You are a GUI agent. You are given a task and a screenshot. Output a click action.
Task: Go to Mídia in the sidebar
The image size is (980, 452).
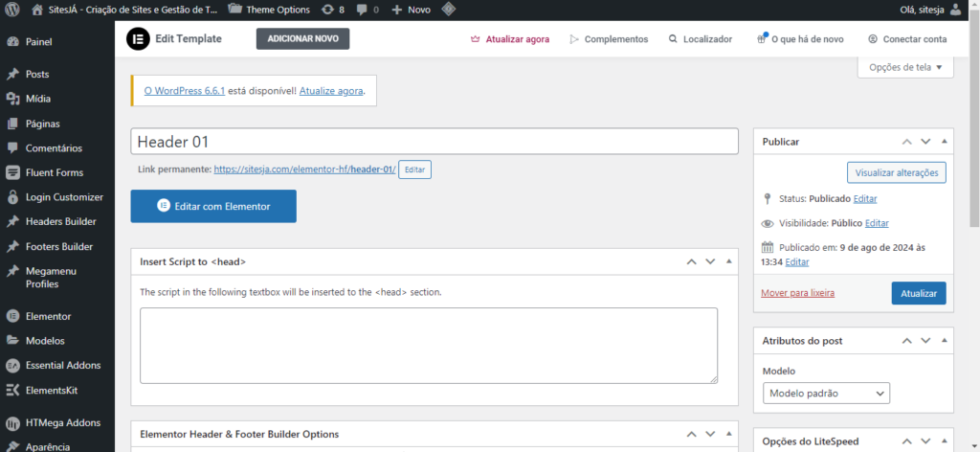click(x=38, y=99)
